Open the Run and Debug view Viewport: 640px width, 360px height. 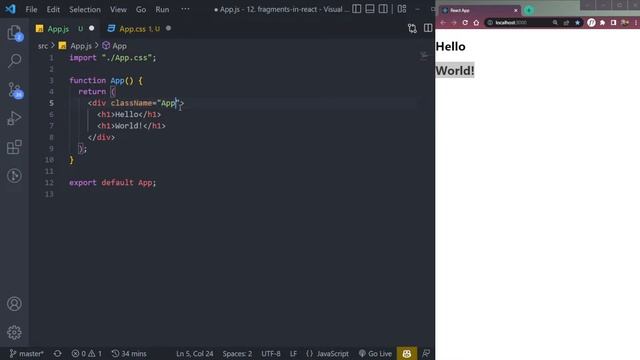[14, 118]
